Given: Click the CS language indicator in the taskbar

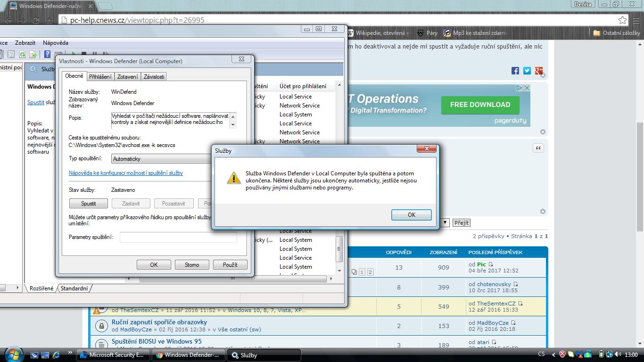Looking at the screenshot, I should 541,354.
